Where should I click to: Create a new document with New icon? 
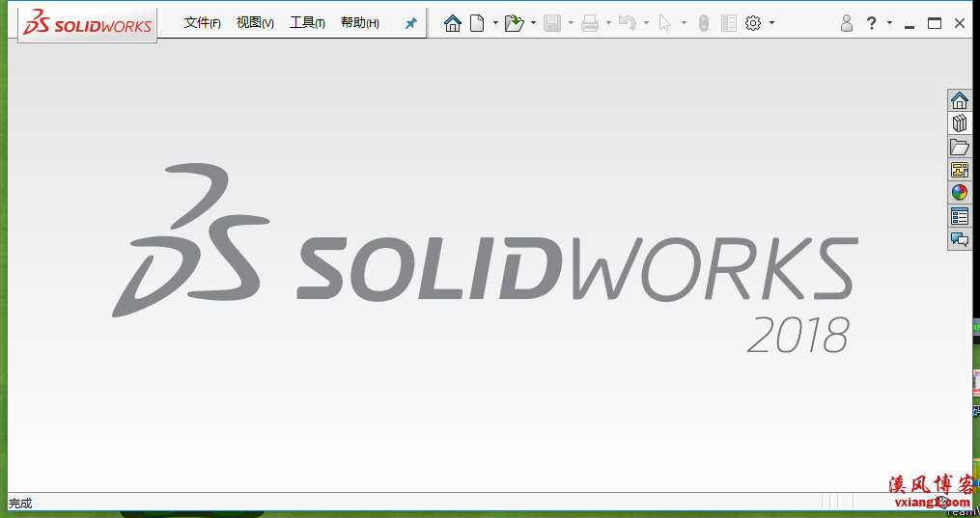(478, 23)
